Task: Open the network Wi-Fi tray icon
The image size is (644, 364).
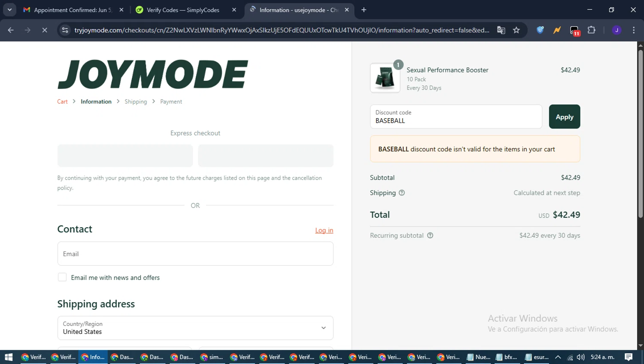Action: 570,357
